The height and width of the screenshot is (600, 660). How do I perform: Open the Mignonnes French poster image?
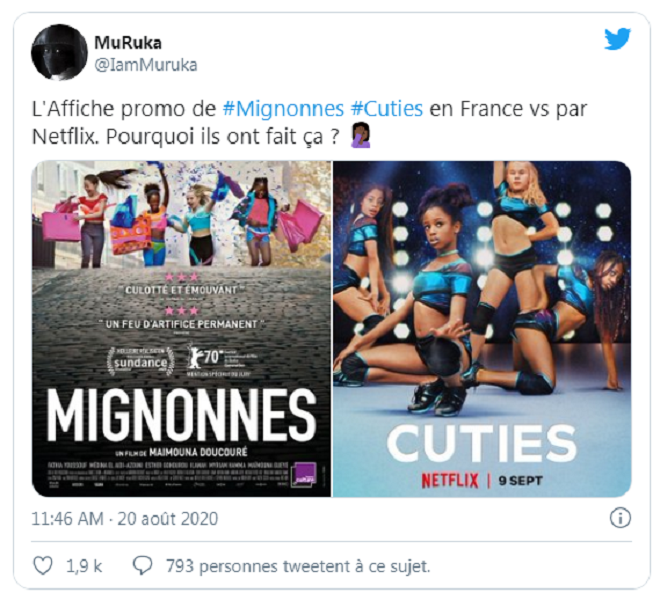(x=181, y=329)
